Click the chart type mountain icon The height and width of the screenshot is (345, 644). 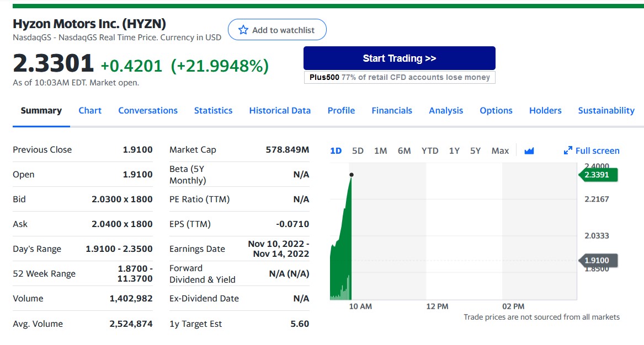point(529,150)
